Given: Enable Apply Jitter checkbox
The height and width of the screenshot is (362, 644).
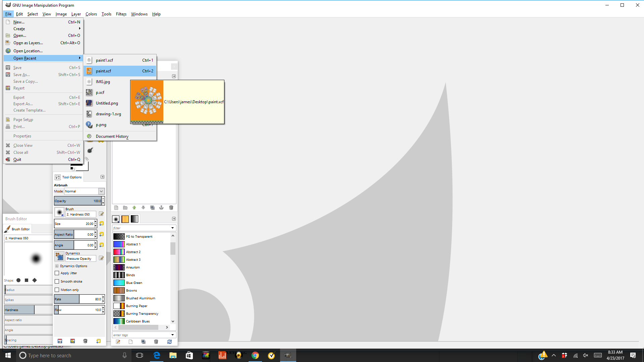Looking at the screenshot, I should click(x=57, y=273).
